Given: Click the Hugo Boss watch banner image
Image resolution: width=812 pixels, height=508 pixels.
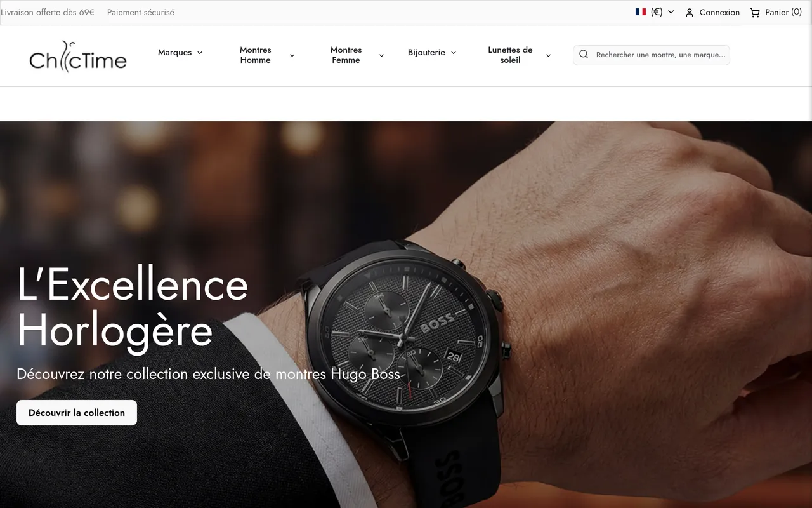Looking at the screenshot, I should (406, 314).
